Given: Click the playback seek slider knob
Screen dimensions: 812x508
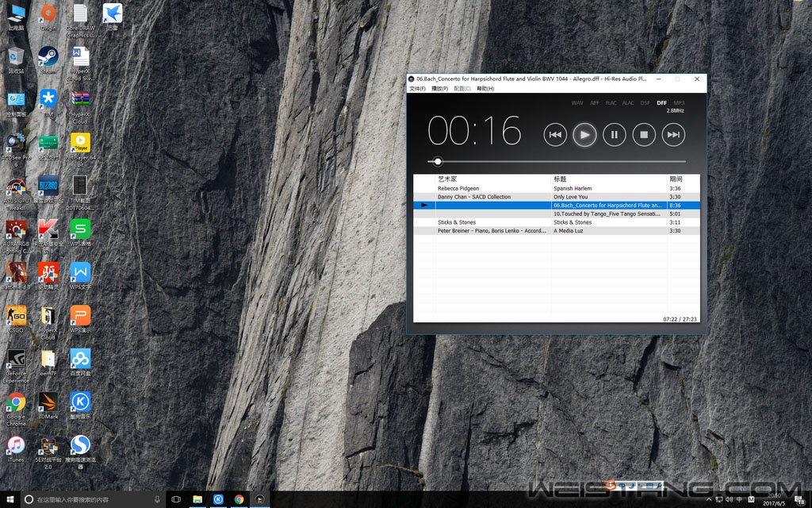Looking at the screenshot, I should (438, 162).
